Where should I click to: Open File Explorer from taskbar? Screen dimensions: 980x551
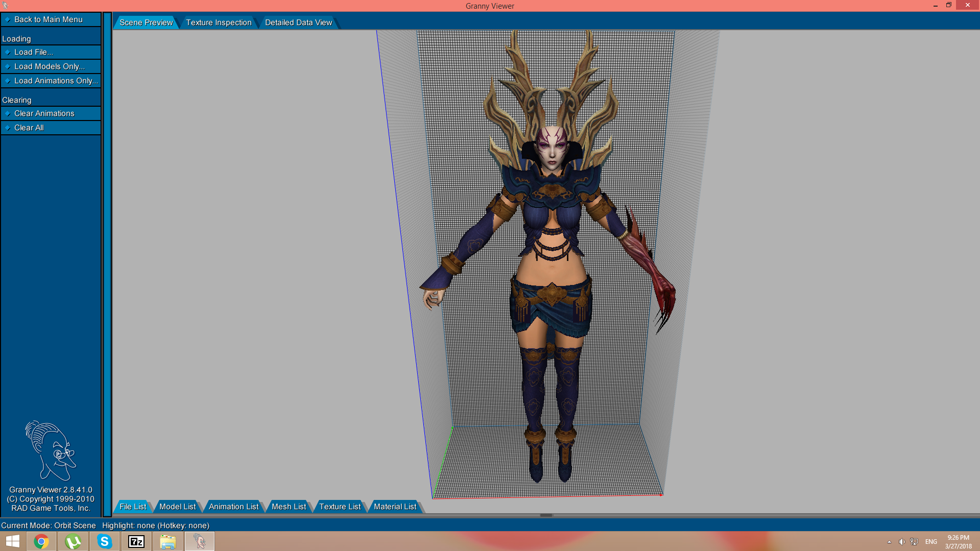click(168, 541)
